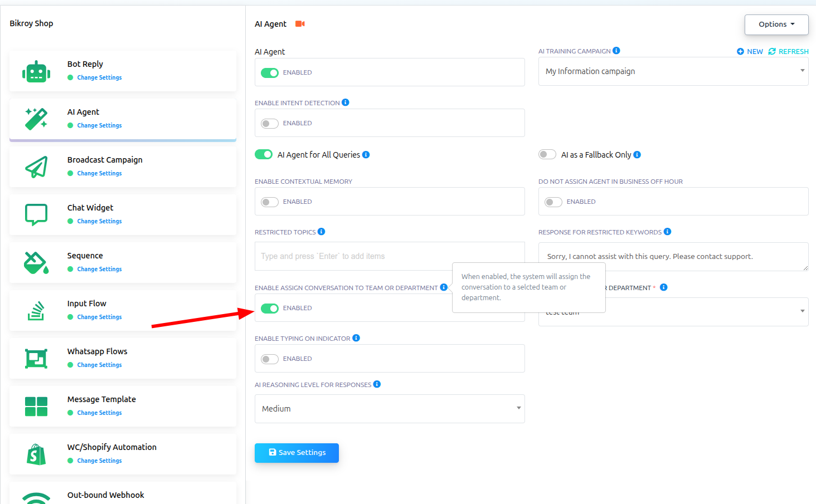Click the Broadcast Campaign paper plane icon
816x504 pixels.
click(x=36, y=167)
